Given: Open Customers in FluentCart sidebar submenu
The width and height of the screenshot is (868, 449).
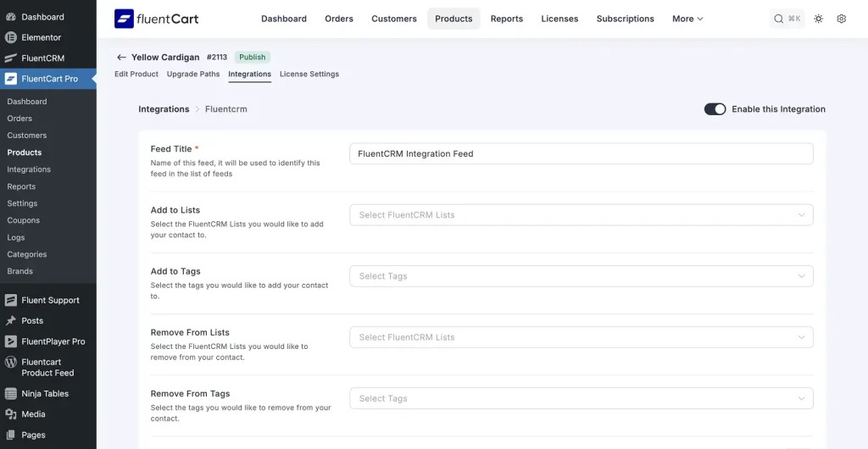Looking at the screenshot, I should pyautogui.click(x=27, y=136).
